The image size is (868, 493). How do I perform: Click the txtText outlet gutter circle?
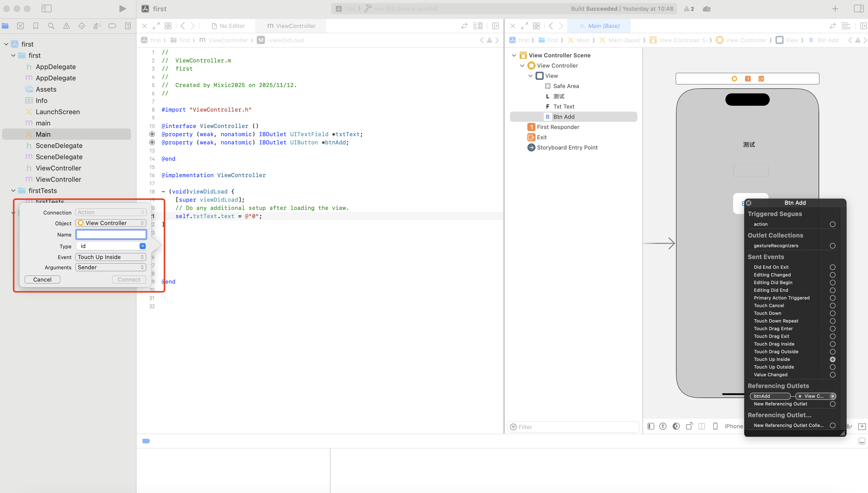pos(152,134)
